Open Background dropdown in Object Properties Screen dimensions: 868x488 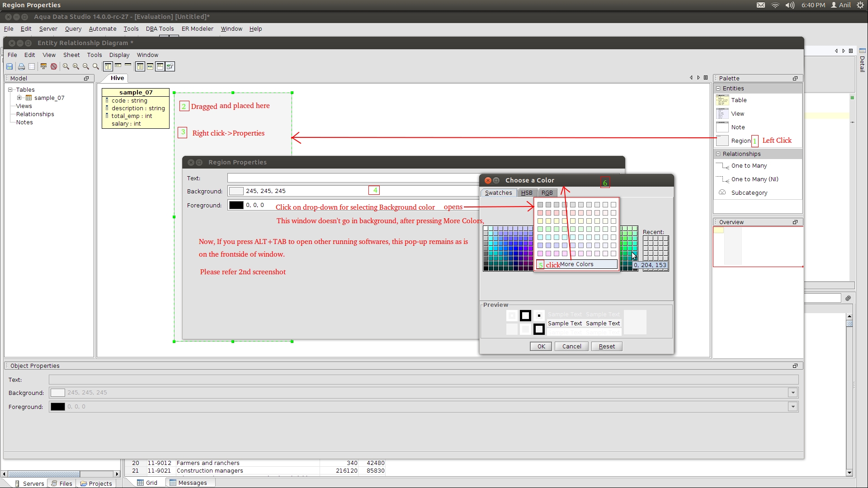tap(793, 393)
